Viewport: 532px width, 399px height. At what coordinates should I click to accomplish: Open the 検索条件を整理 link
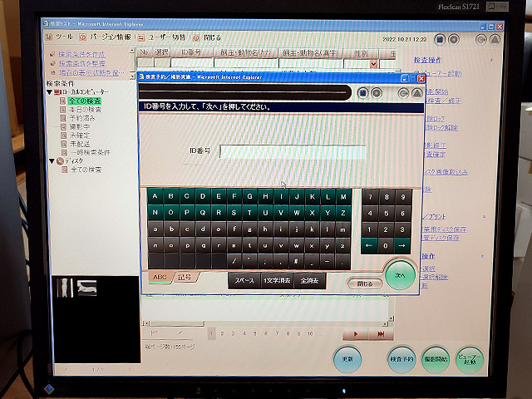tap(81, 63)
